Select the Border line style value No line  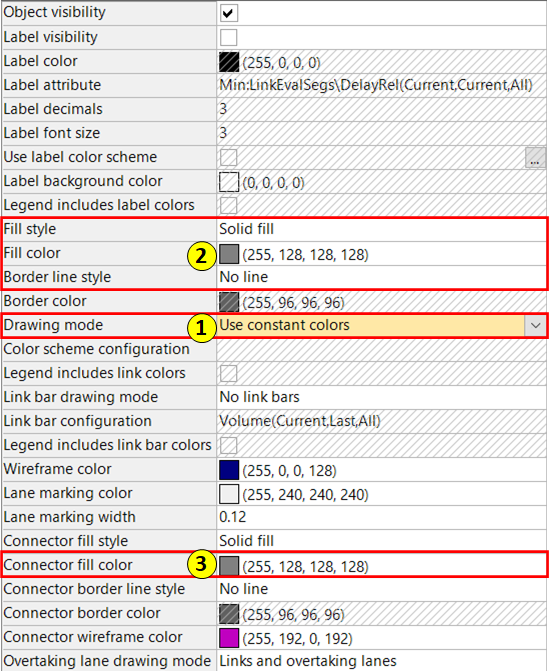(x=243, y=277)
